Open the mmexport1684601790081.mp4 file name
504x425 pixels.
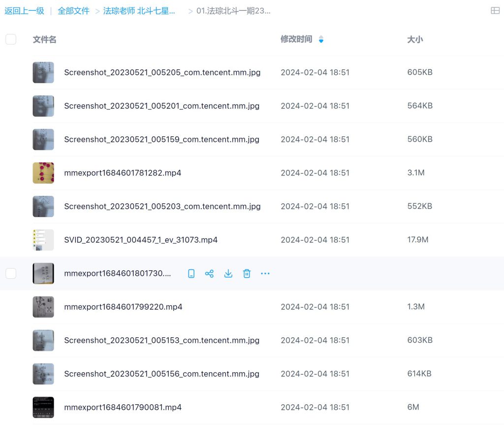coord(123,407)
